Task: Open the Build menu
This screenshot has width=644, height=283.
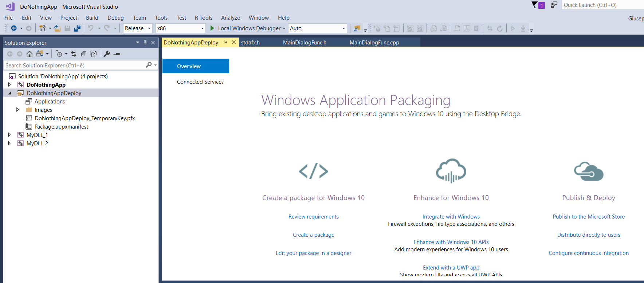Action: click(92, 17)
